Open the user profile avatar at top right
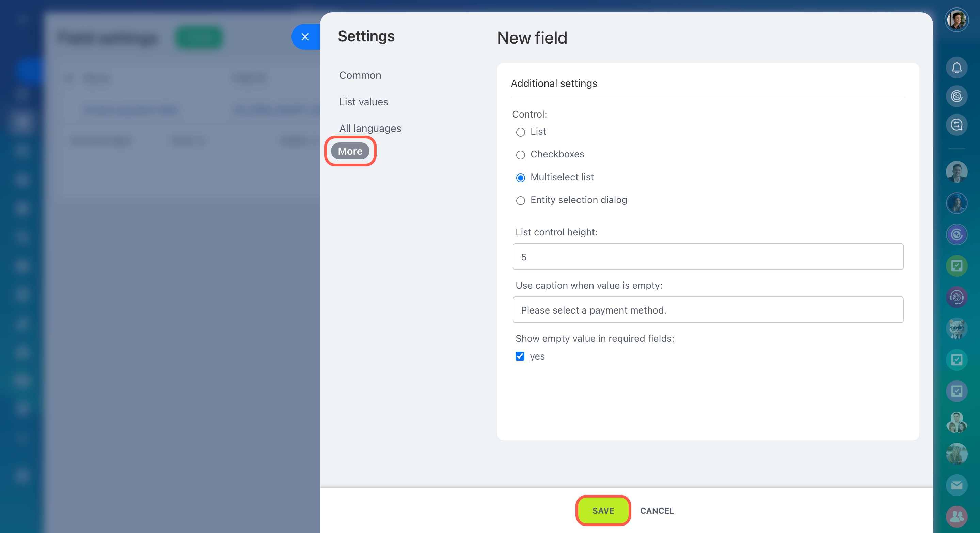 pos(956,20)
